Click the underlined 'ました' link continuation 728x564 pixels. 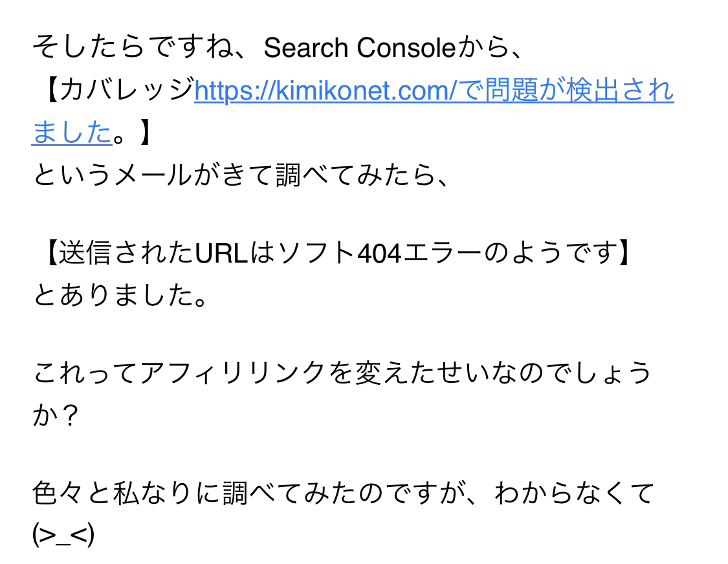72,132
